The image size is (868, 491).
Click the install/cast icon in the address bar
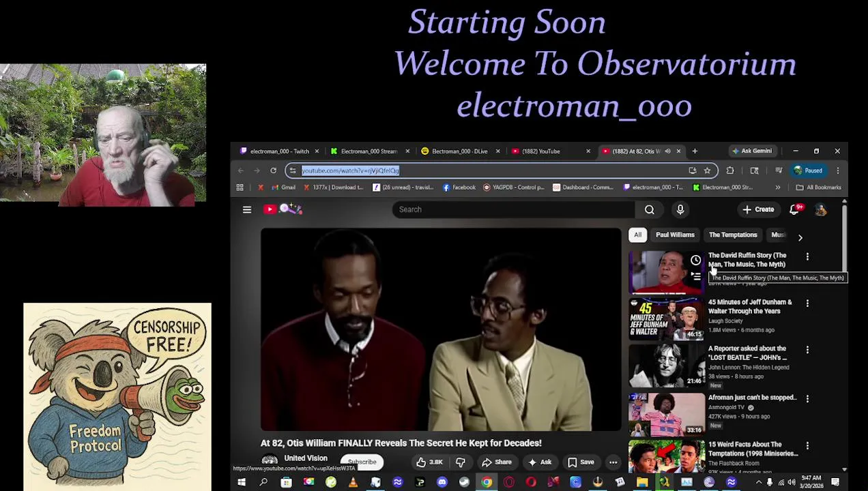[x=693, y=170]
